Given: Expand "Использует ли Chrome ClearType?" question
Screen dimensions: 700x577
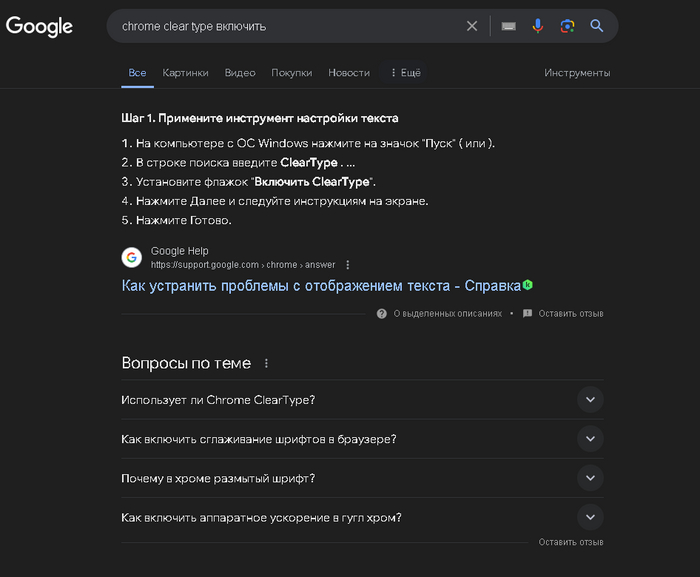Looking at the screenshot, I should 590,400.
